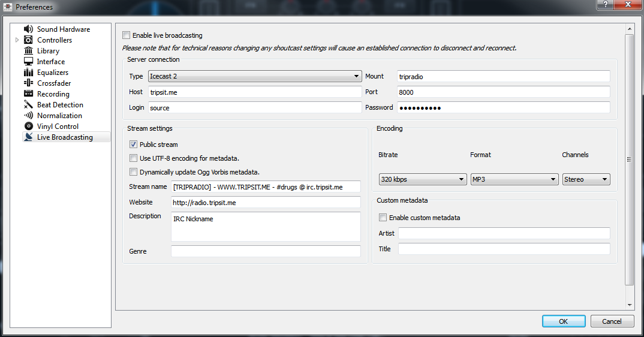Image resolution: width=644 pixels, height=337 pixels.
Task: Select Beat Detection preferences page
Action: point(61,105)
